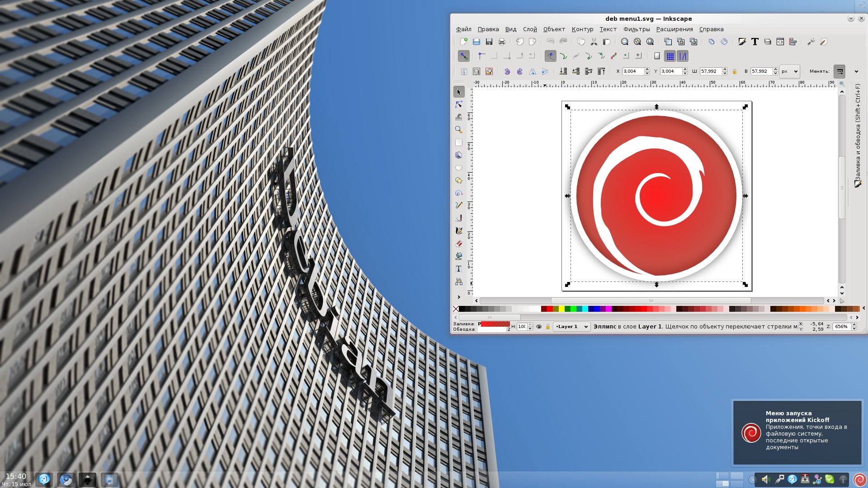Viewport: 868px width, 488px height.
Task: Click rotate 90° counter-clockwise icon
Action: pyautogui.click(x=507, y=71)
